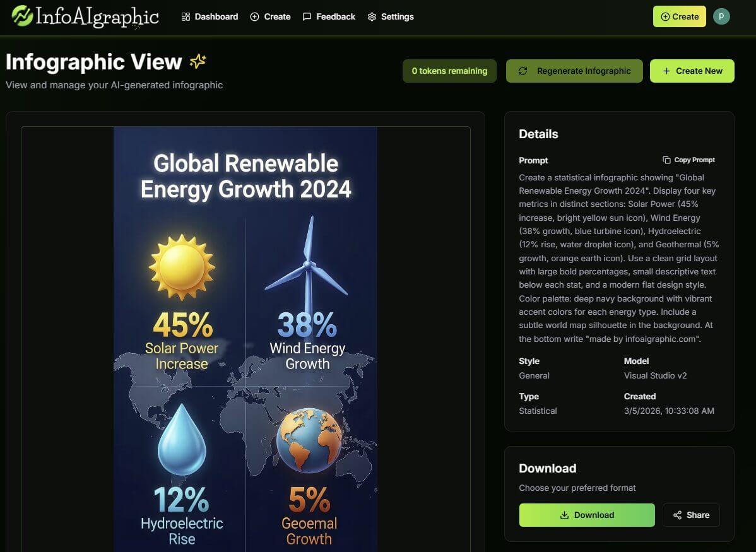Click the Create New button
Image resolution: width=756 pixels, height=552 pixels.
(x=692, y=71)
